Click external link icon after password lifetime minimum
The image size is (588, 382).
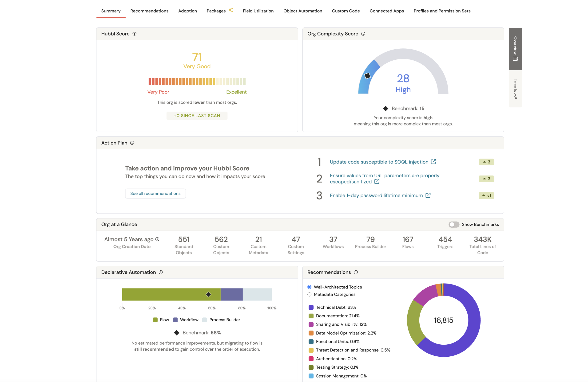[428, 195]
